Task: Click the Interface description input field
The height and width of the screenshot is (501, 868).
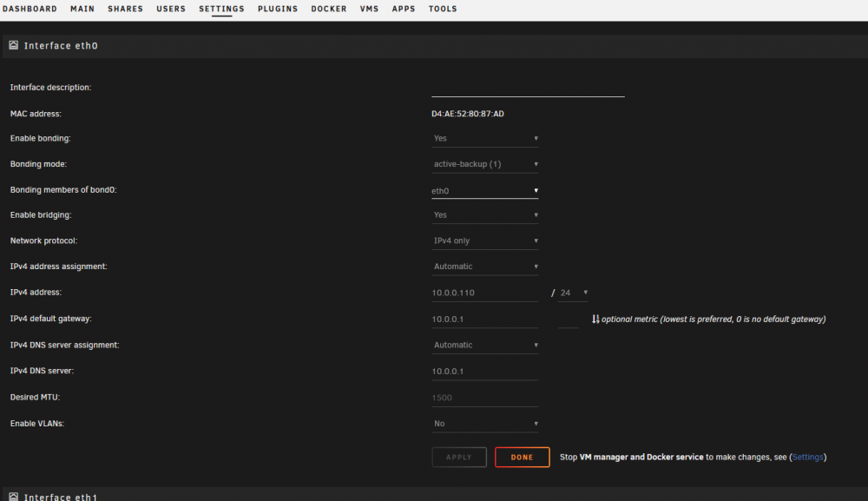Action: pos(528,89)
